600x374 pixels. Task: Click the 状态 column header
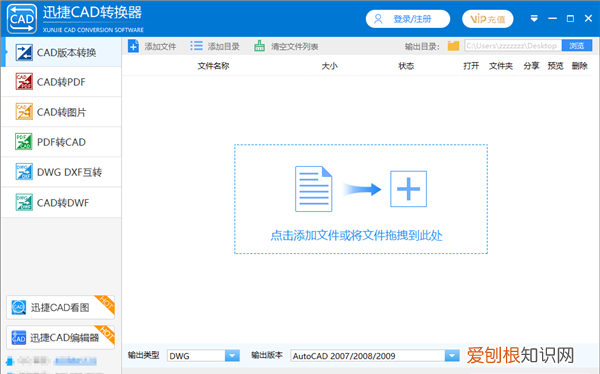406,66
